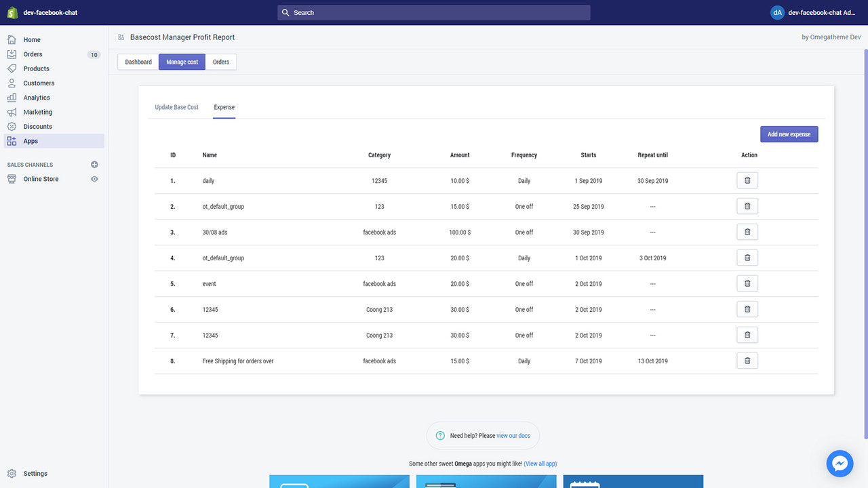Open Discounts via the percent badge icon
Viewport: 868px width, 488px height.
coord(14,126)
